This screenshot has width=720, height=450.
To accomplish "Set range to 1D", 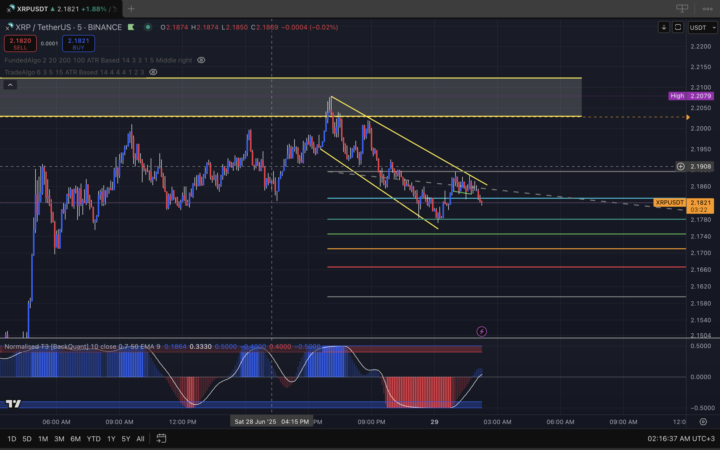I will 11,439.
